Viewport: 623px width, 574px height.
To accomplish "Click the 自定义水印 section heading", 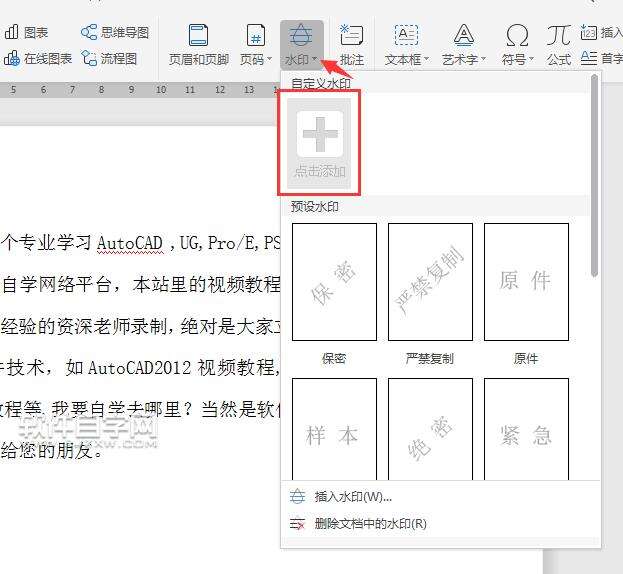I will point(321,84).
